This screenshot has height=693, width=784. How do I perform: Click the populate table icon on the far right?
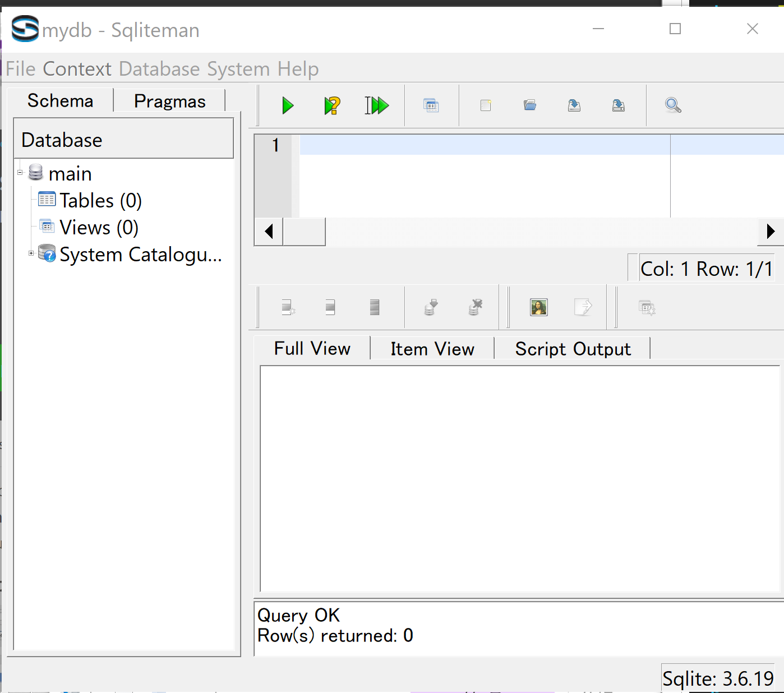point(647,307)
